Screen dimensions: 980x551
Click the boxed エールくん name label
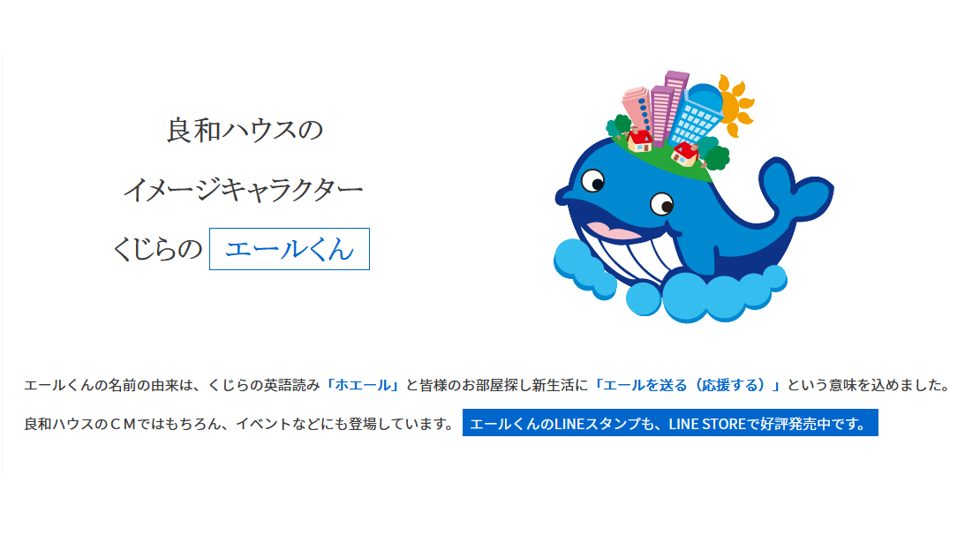pos(290,249)
